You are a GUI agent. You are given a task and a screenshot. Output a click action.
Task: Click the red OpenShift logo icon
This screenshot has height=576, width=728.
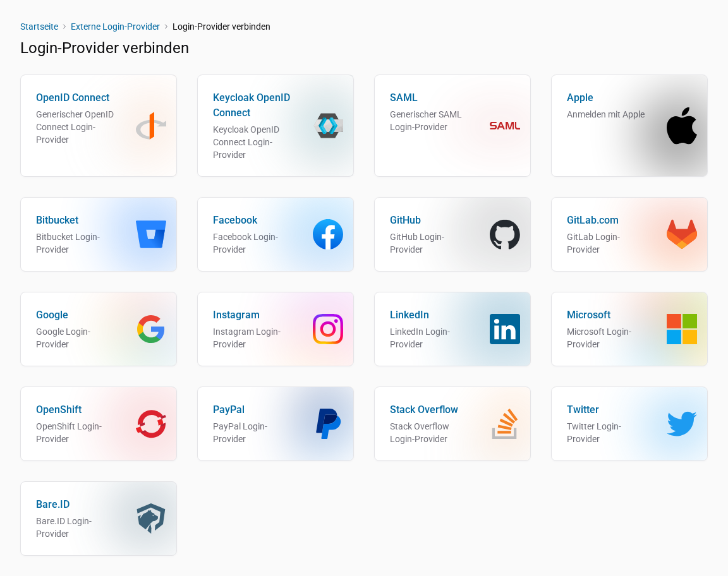coord(151,424)
